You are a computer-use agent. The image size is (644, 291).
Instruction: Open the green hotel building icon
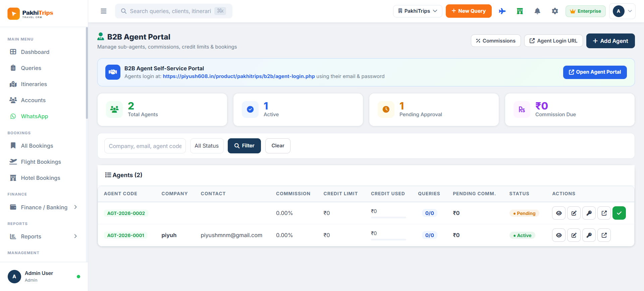(520, 11)
